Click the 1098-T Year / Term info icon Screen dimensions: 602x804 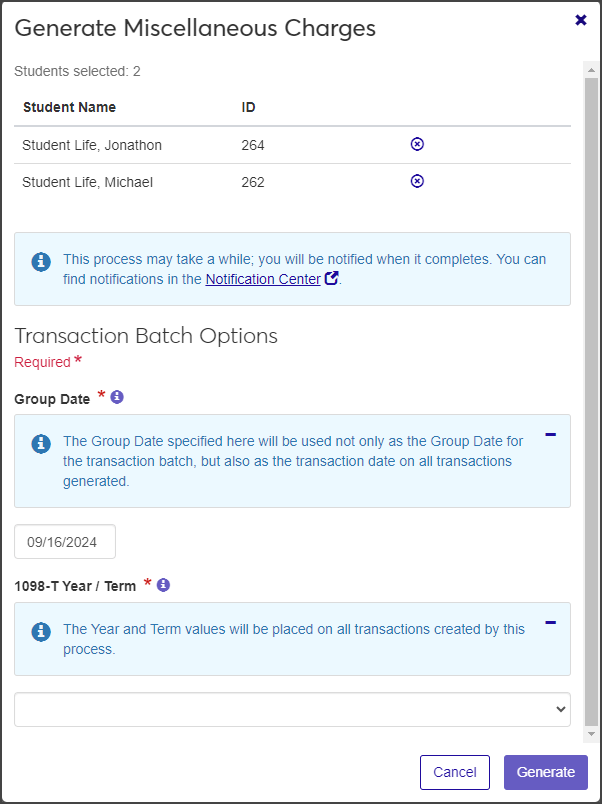point(163,584)
